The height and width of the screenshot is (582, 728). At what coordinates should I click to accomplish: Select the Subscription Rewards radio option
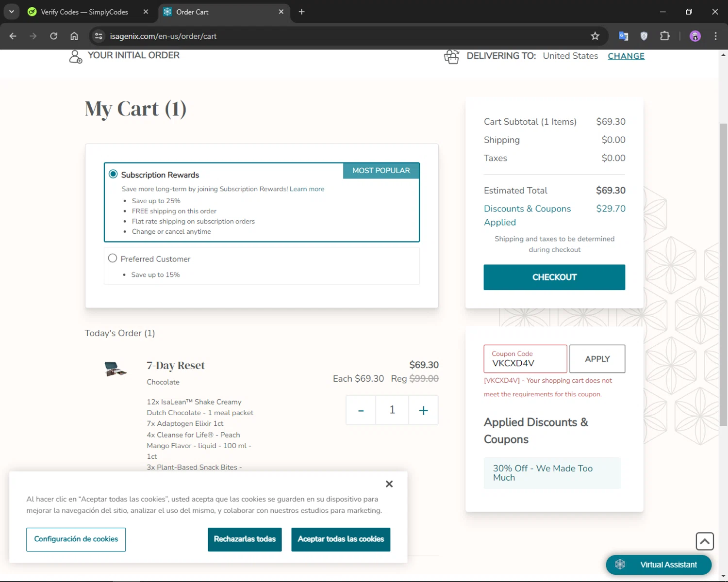113,174
